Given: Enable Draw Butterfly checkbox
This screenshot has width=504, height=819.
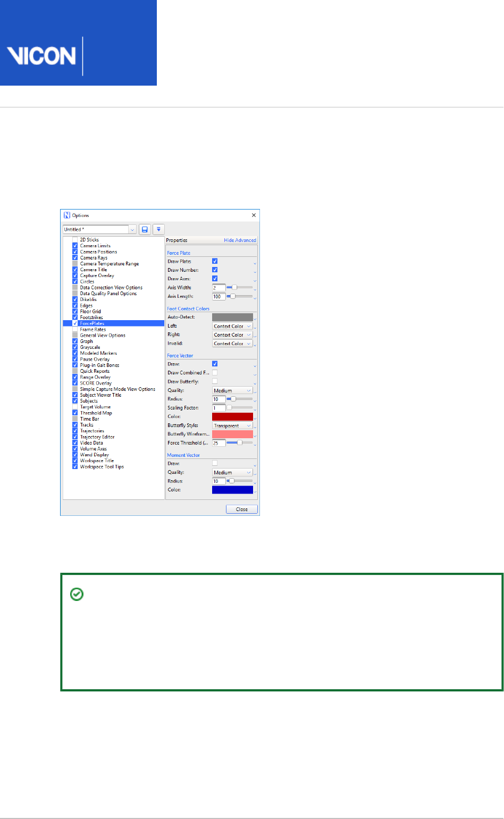Looking at the screenshot, I should tap(215, 381).
